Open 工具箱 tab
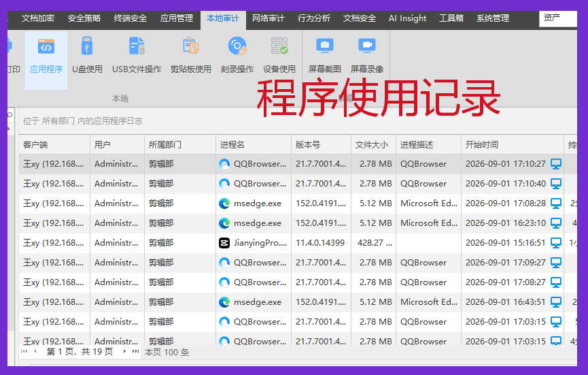 coord(451,18)
